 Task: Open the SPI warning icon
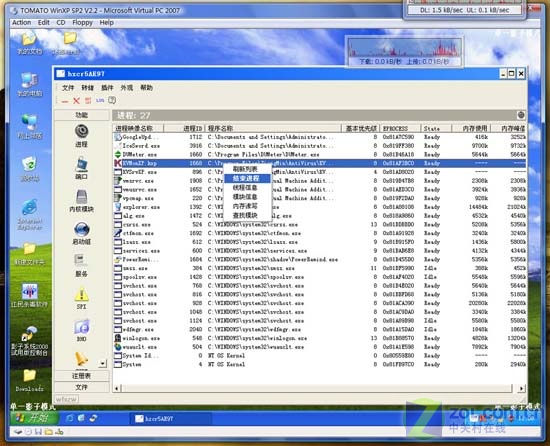tap(81, 298)
